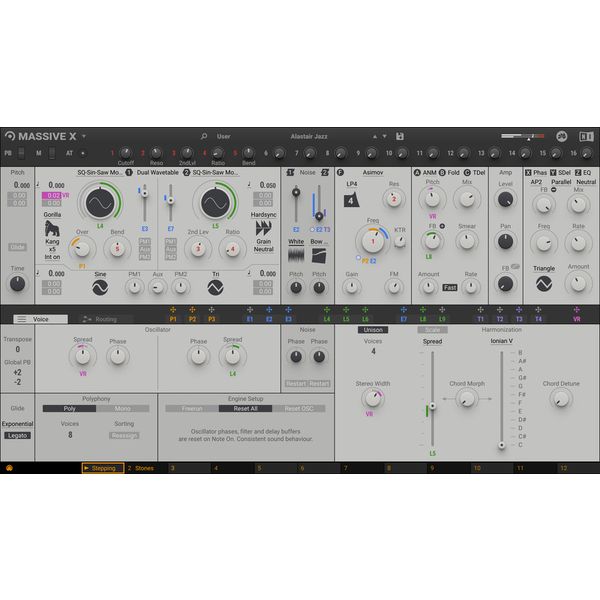Select next preset with down arrow
The width and height of the screenshot is (600, 600).
385,137
